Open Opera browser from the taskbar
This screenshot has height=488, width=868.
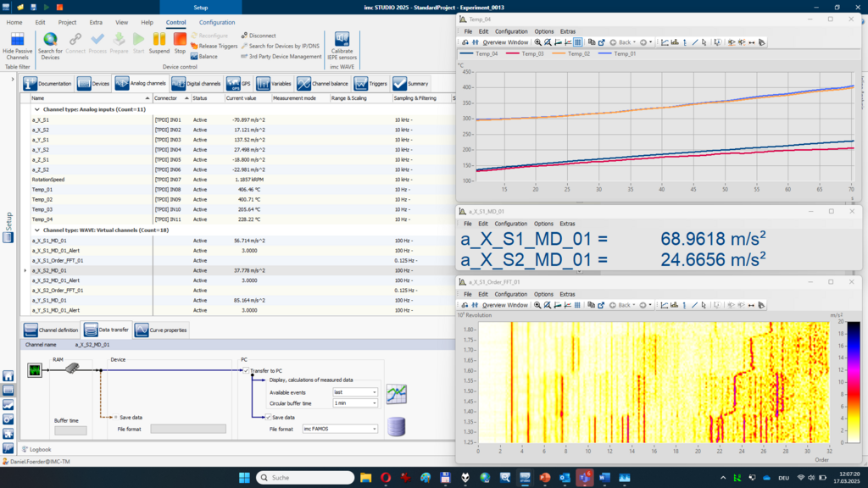[x=386, y=478]
